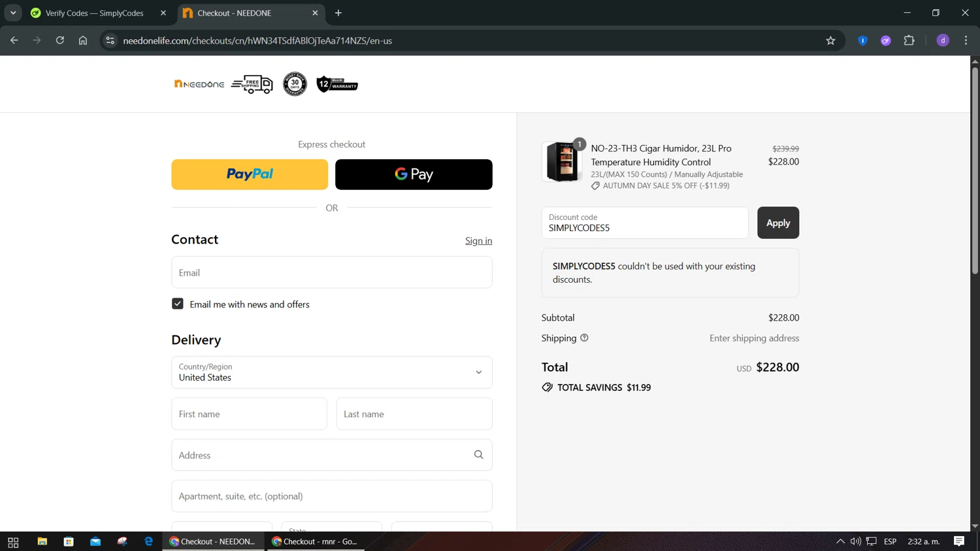Go to browser home page
The image size is (980, 551).
tap(83, 40)
